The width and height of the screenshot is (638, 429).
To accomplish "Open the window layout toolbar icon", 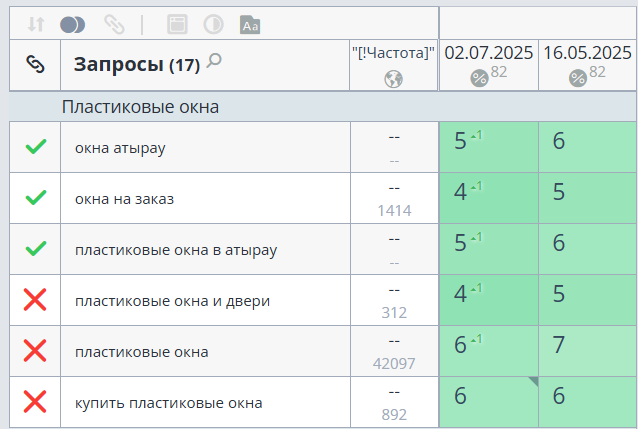I will 177,24.
